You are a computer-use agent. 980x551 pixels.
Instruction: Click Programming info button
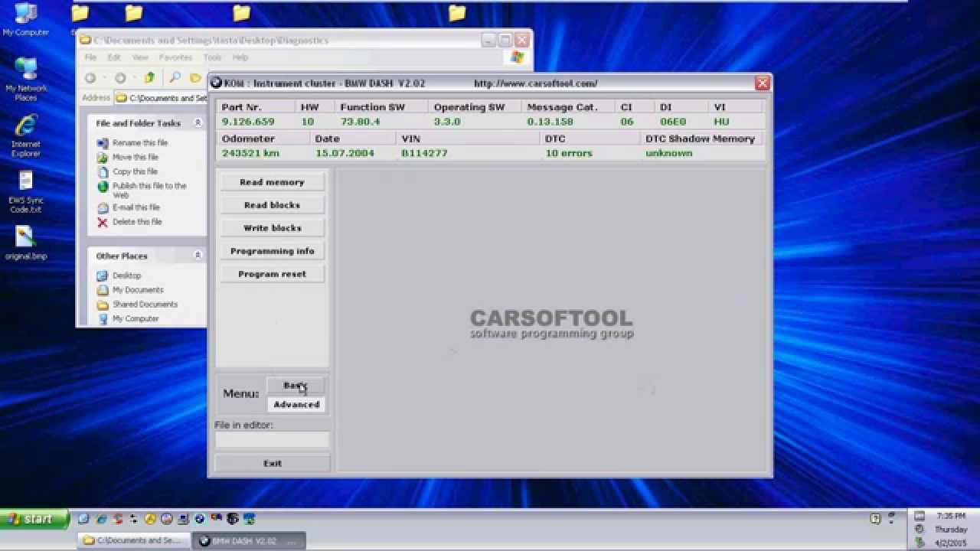(x=272, y=251)
